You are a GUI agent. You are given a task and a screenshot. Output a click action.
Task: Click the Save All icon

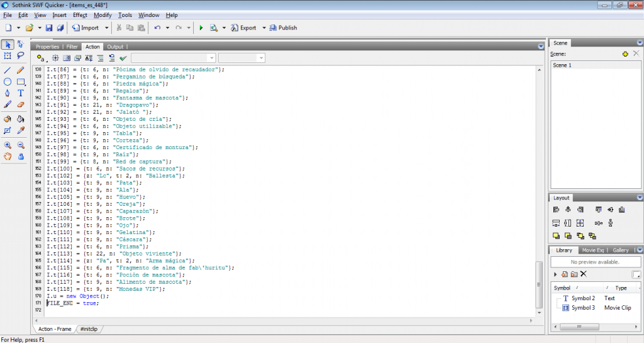pos(60,28)
